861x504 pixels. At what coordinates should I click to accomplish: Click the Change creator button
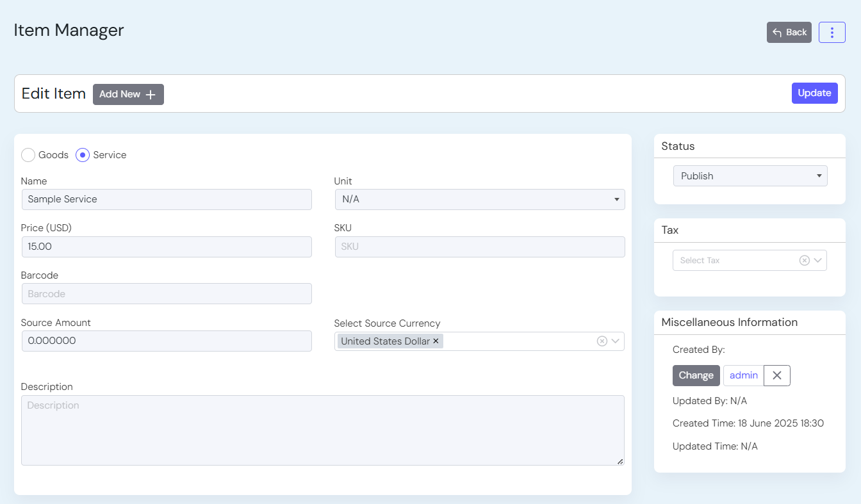[696, 376]
